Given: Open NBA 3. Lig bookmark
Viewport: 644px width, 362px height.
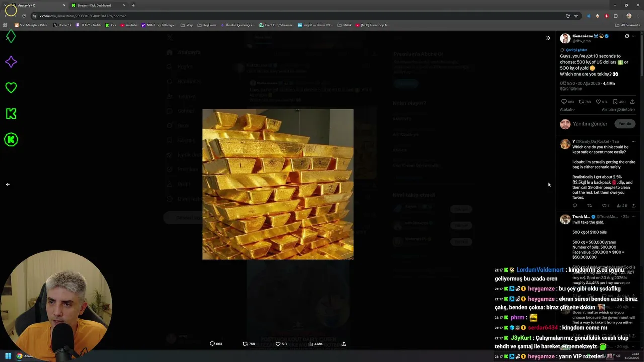Looking at the screenshot, I should click(x=159, y=25).
